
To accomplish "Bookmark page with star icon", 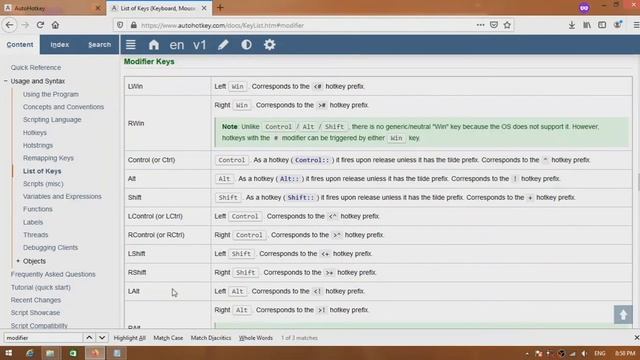I will click(507, 25).
